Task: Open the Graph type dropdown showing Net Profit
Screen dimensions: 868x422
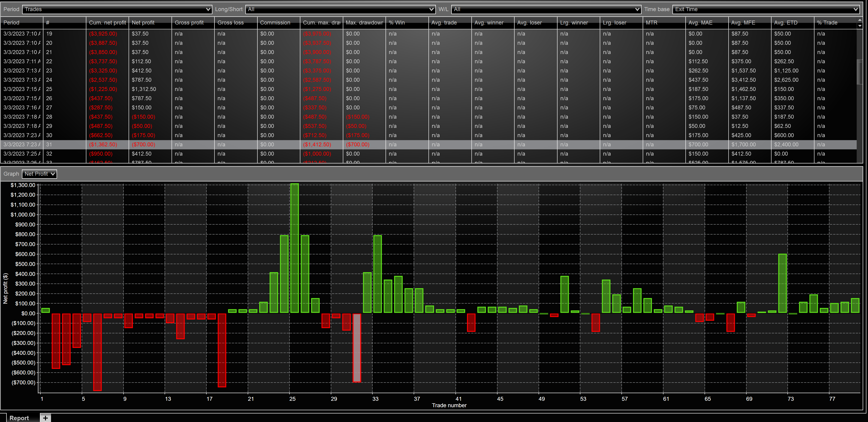Action: tap(39, 174)
